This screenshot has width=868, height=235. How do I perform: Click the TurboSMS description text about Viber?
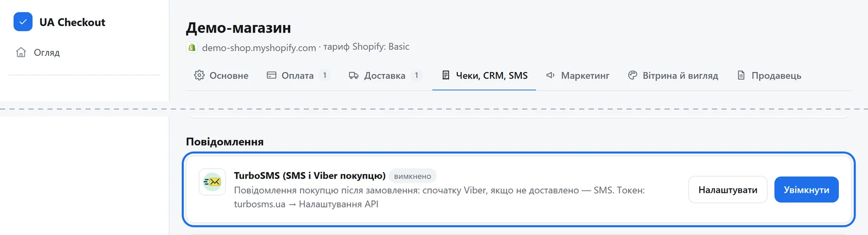pos(439,197)
